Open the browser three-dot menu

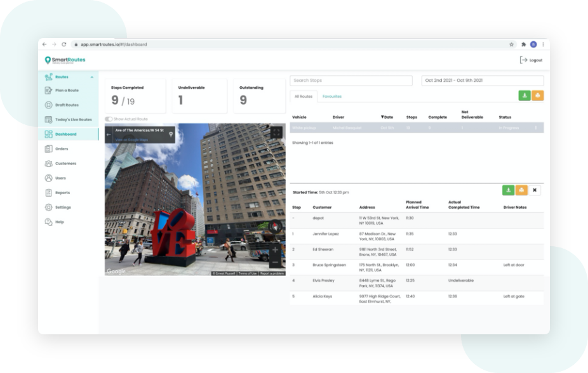(543, 44)
